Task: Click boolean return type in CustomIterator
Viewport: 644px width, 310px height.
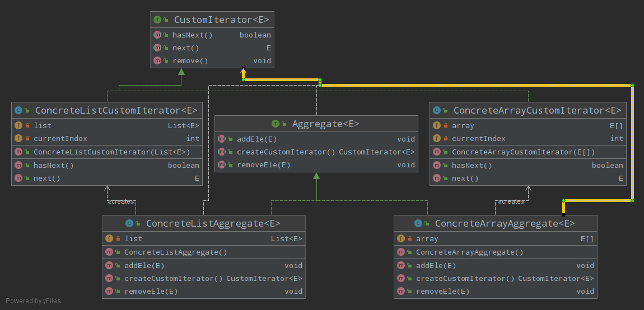Action: tap(255, 35)
